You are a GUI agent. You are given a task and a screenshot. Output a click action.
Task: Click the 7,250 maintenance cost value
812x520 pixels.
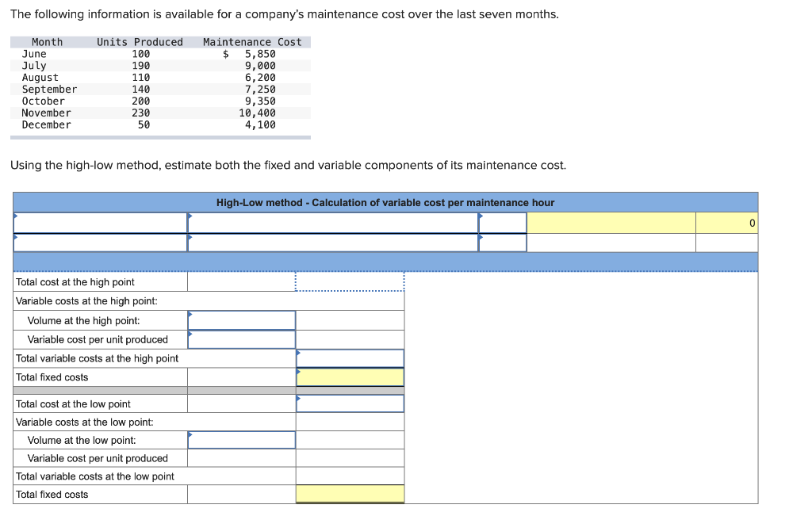click(x=260, y=90)
